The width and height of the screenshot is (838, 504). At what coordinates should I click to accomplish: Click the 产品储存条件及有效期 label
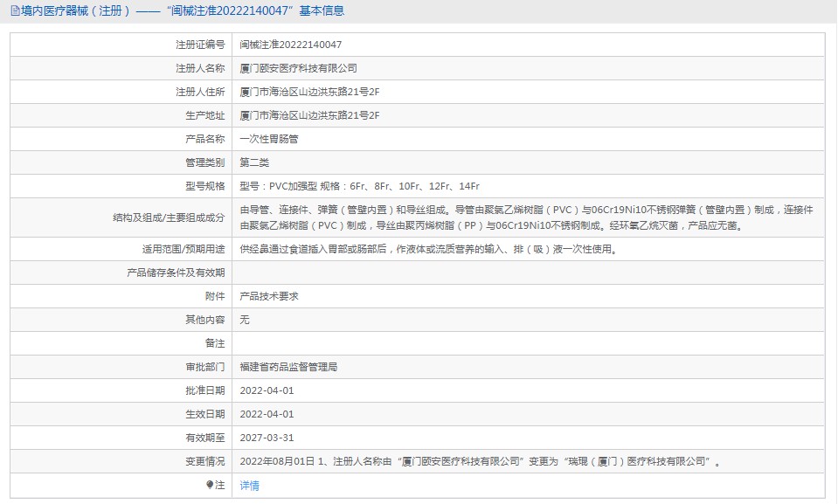176,273
